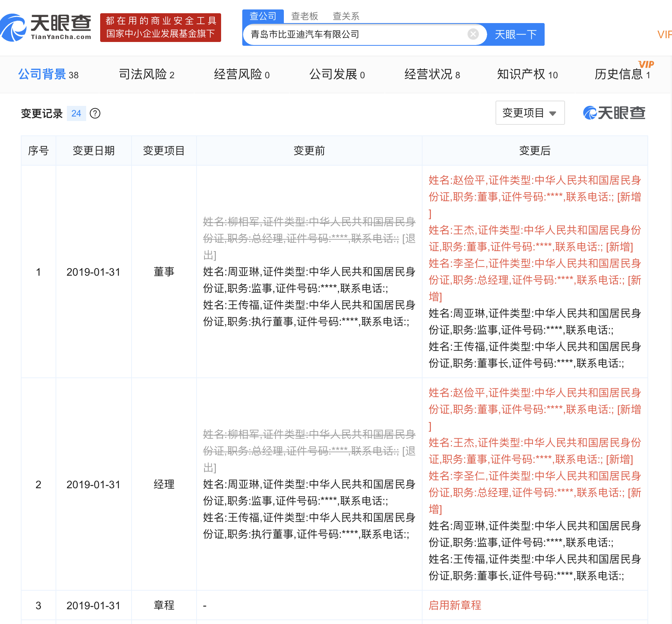
Task: Click the red 国家中小企业发展基金旗下 banner
Action: tap(161, 28)
